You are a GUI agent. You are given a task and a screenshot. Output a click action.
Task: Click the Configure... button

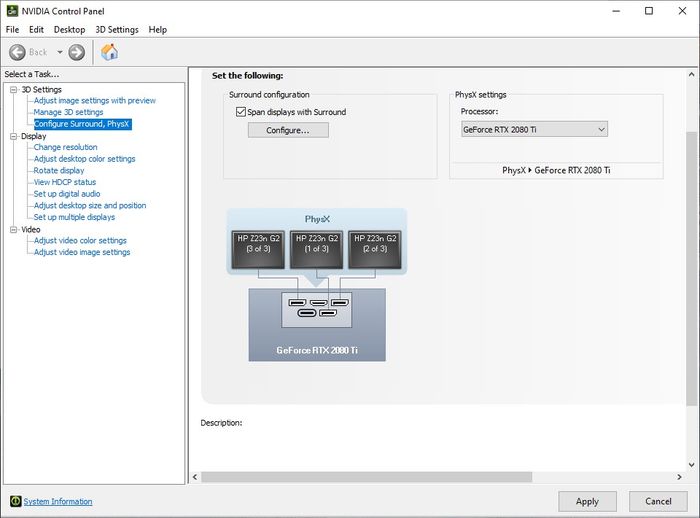coord(288,130)
